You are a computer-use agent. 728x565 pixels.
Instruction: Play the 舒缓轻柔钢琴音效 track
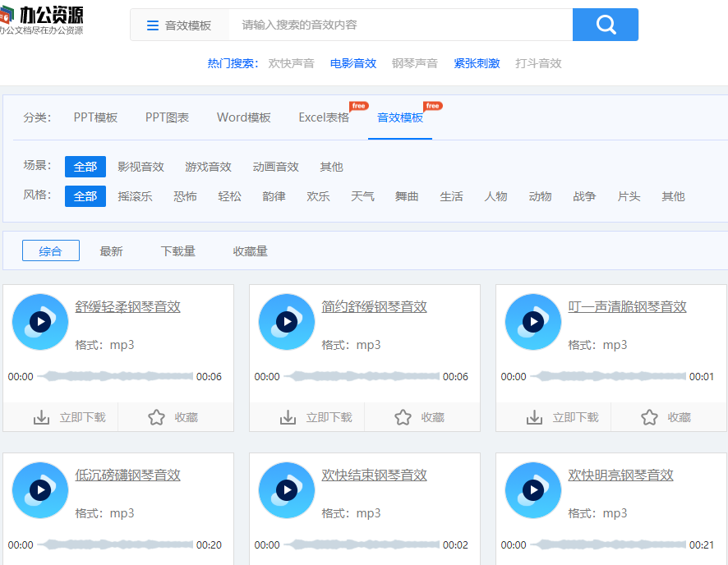(x=40, y=321)
